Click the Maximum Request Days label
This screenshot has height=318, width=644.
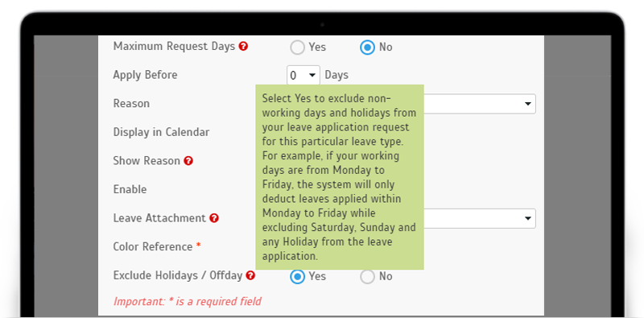click(174, 47)
